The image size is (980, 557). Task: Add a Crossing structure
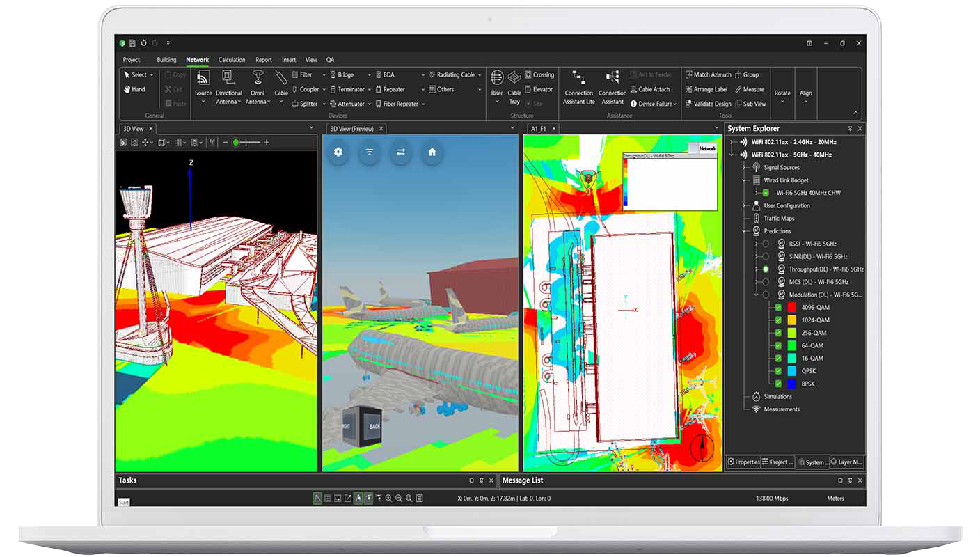[539, 74]
